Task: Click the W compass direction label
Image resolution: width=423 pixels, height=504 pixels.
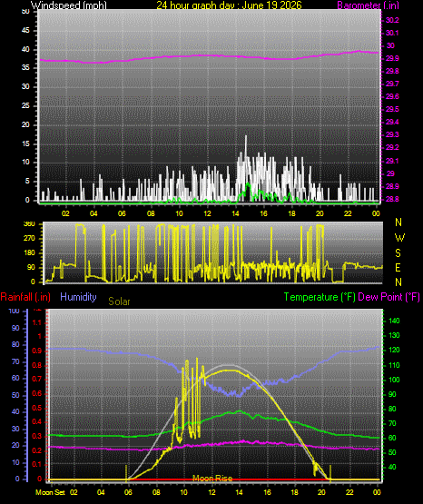Action: [x=399, y=238]
